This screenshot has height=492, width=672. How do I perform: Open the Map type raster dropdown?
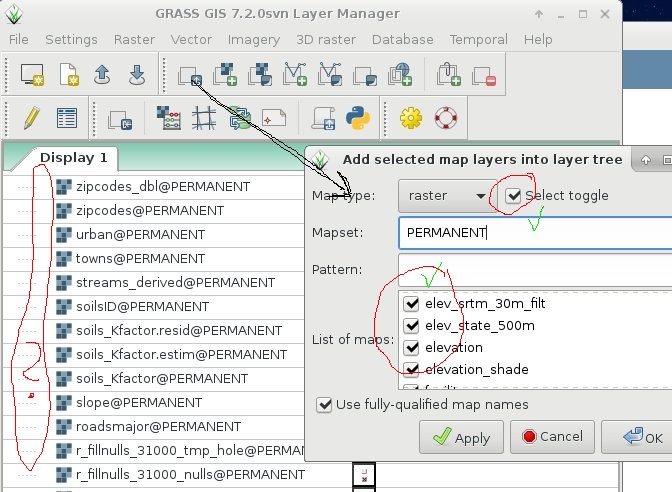coord(447,196)
